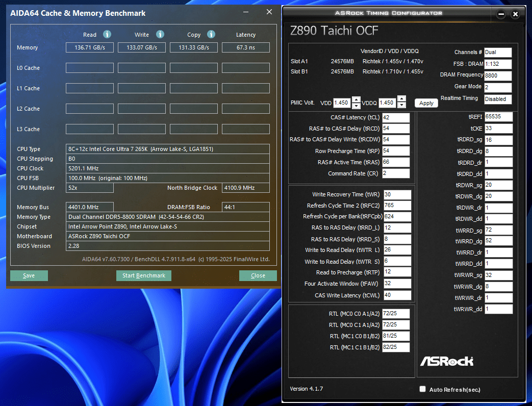Screen dimensions: 532x406
Task: Click the VDD voltage field showing 1.450
Action: click(x=342, y=103)
